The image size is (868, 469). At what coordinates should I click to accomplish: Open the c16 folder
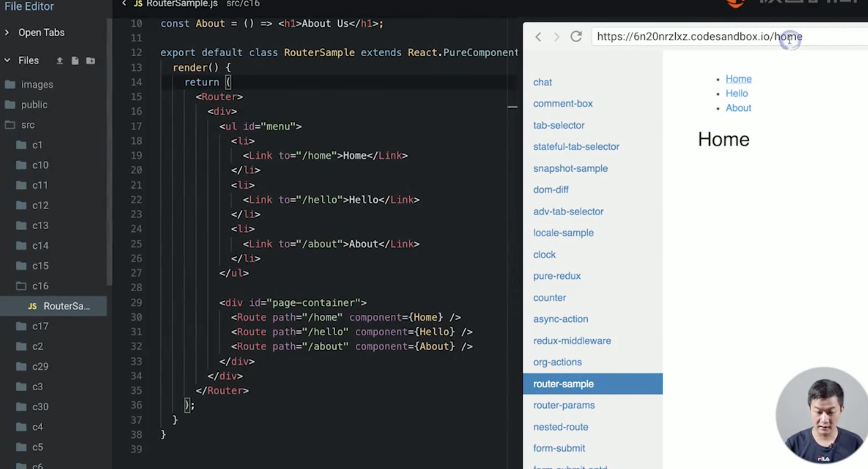point(40,286)
